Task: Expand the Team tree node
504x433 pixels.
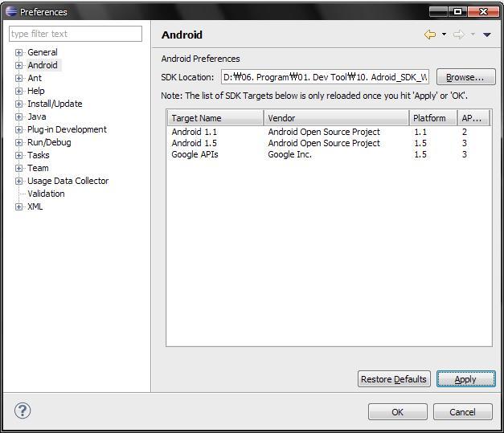Action: 18,168
